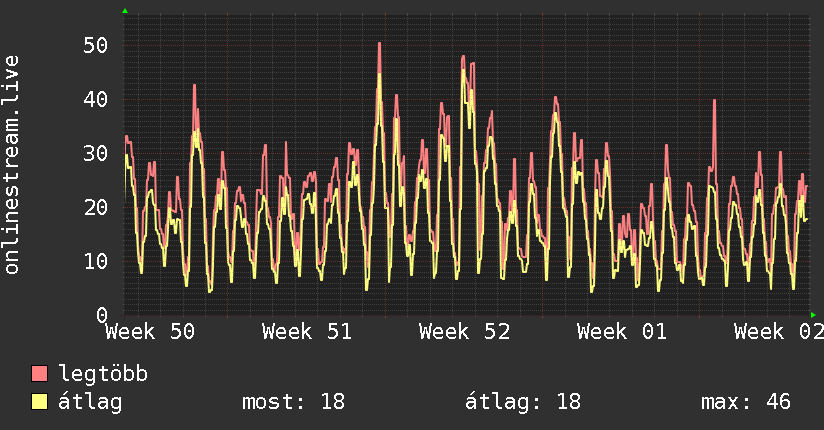
Task: Click the y-axis value 10
Action: click(96, 261)
